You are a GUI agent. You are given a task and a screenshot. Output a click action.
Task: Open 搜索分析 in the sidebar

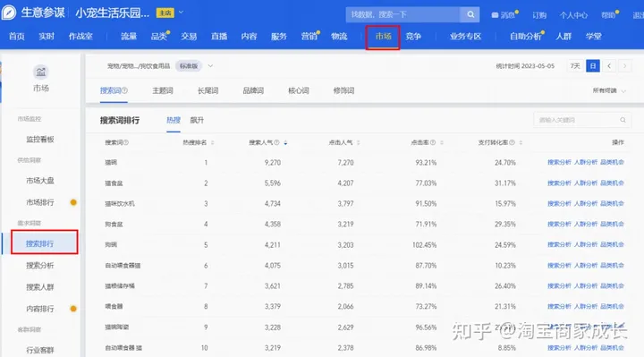(40, 266)
